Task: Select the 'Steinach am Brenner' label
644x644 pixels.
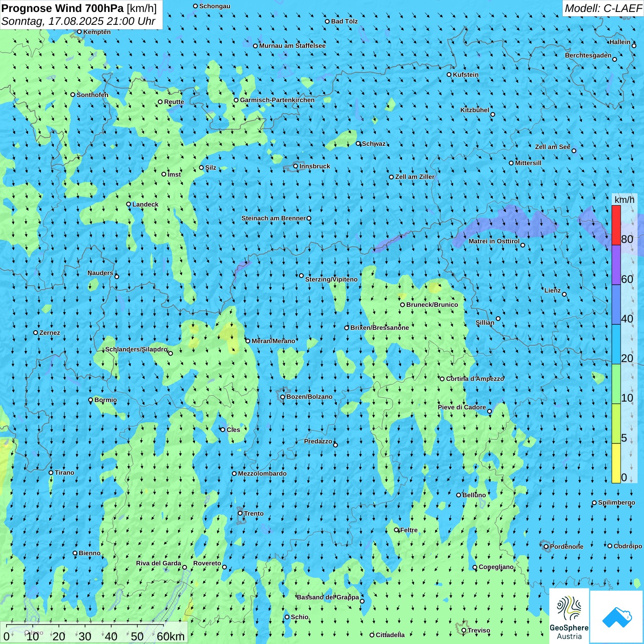Action: coord(274,218)
